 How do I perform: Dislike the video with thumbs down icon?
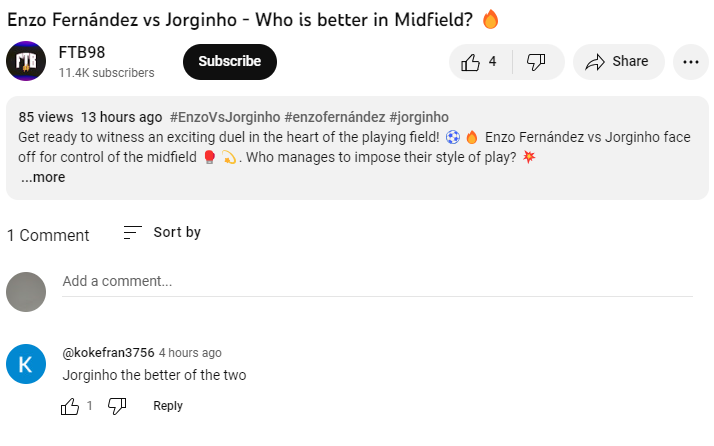(x=536, y=62)
